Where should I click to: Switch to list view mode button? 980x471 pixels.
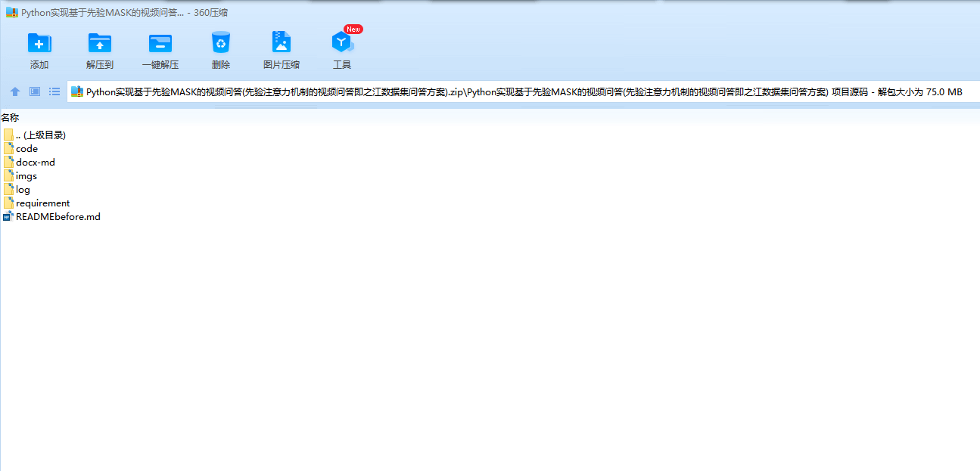[54, 91]
